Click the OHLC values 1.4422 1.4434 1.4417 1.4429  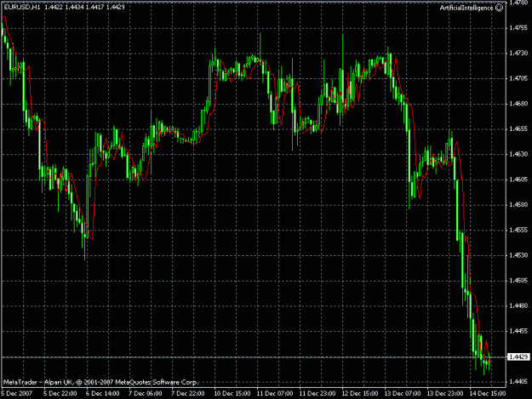click(84, 7)
